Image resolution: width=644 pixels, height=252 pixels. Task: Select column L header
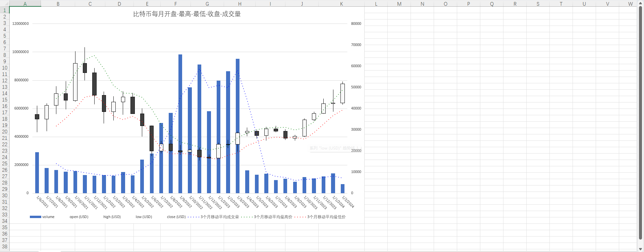(376, 4)
